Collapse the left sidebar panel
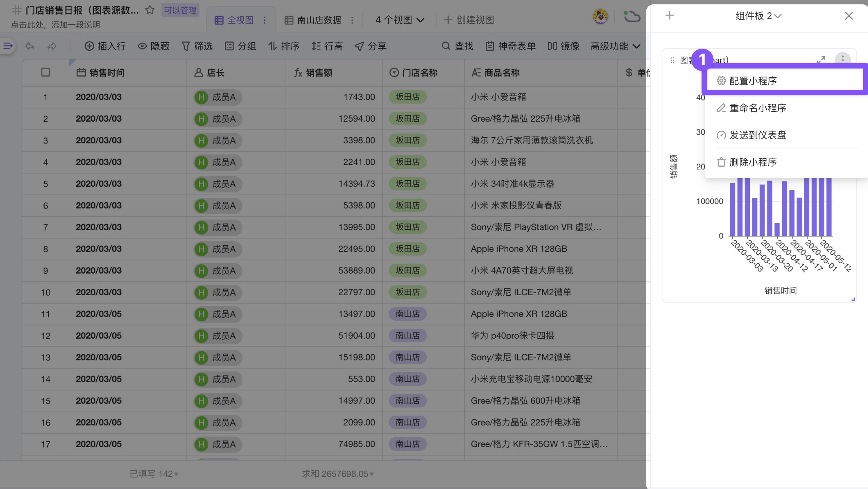Image resolution: width=868 pixels, height=489 pixels. pyautogui.click(x=7, y=45)
